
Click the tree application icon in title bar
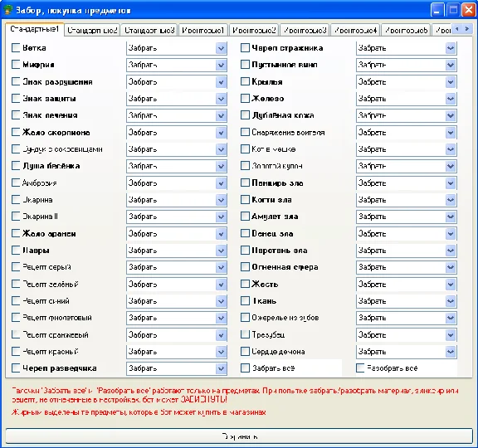pos(7,10)
